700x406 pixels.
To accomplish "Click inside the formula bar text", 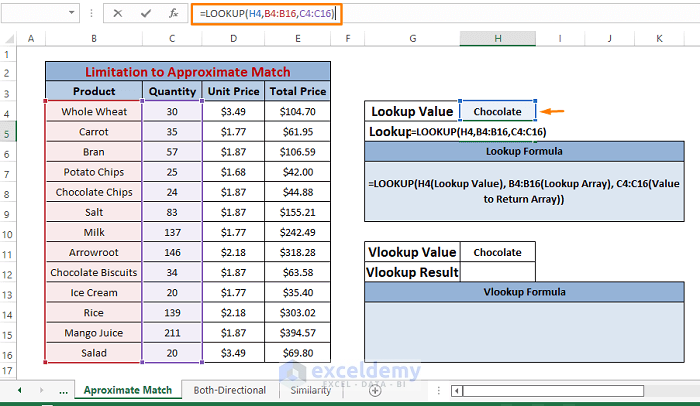I will point(267,14).
